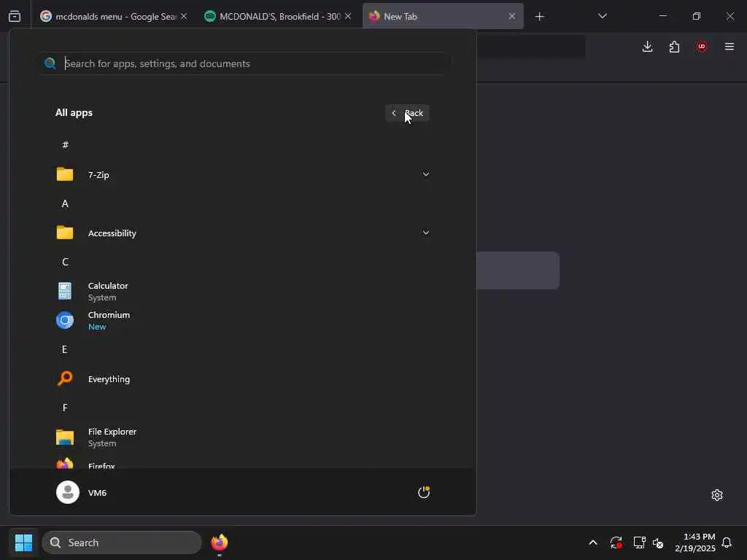Open the clock and date panel
747x560 pixels.
point(695,542)
